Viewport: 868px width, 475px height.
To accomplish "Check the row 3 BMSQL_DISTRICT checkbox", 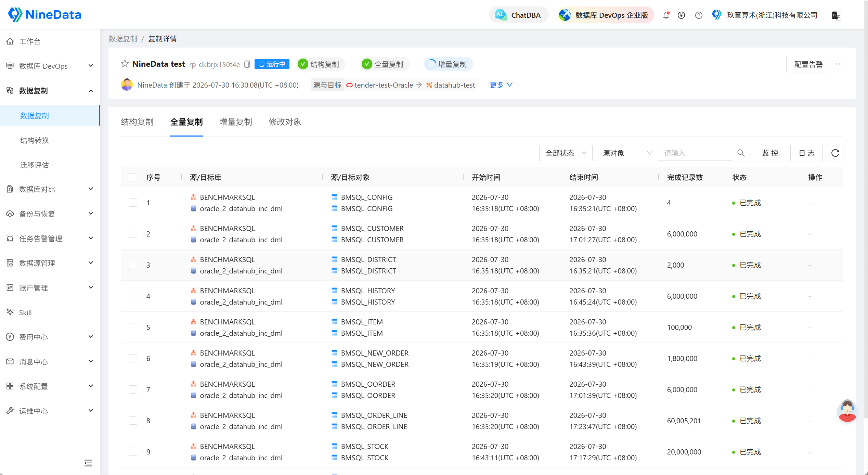I will pos(133,265).
